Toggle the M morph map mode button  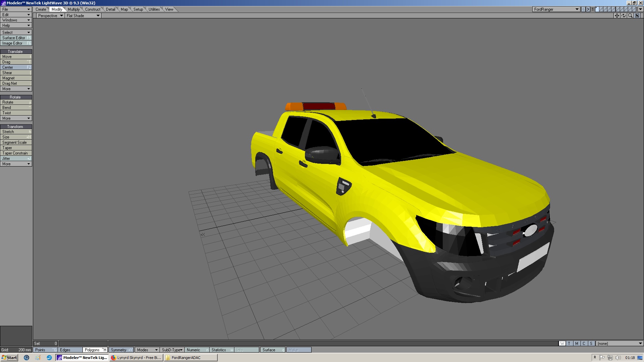577,343
